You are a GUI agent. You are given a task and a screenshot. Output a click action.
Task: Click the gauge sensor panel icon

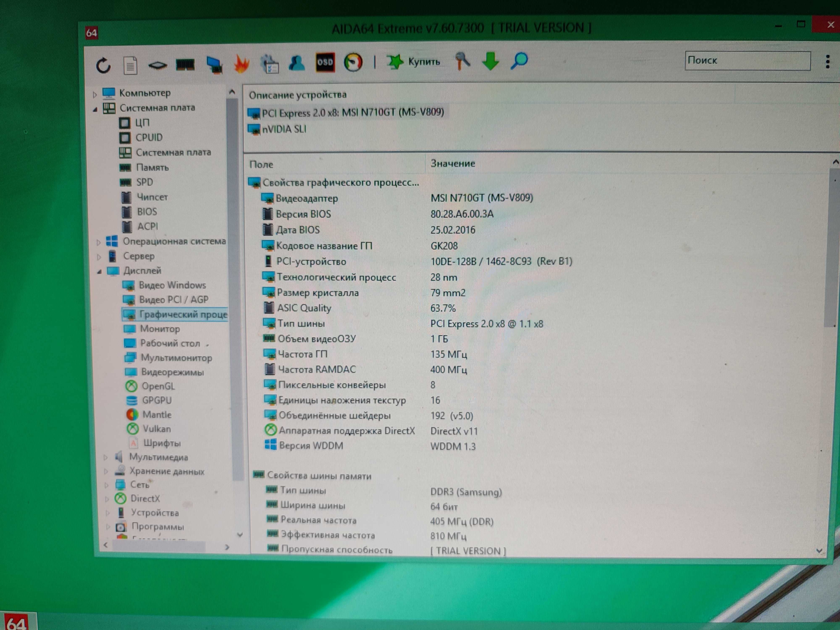(353, 62)
